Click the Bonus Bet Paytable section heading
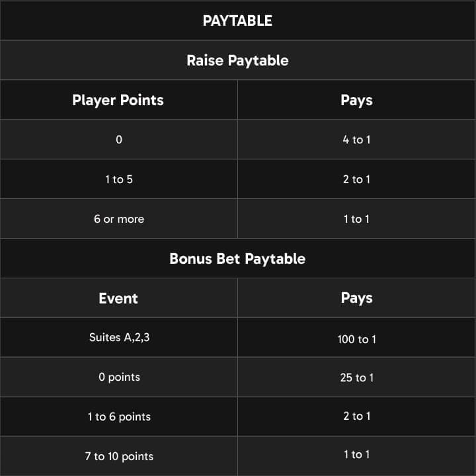The height and width of the screenshot is (476, 476). pos(237,258)
